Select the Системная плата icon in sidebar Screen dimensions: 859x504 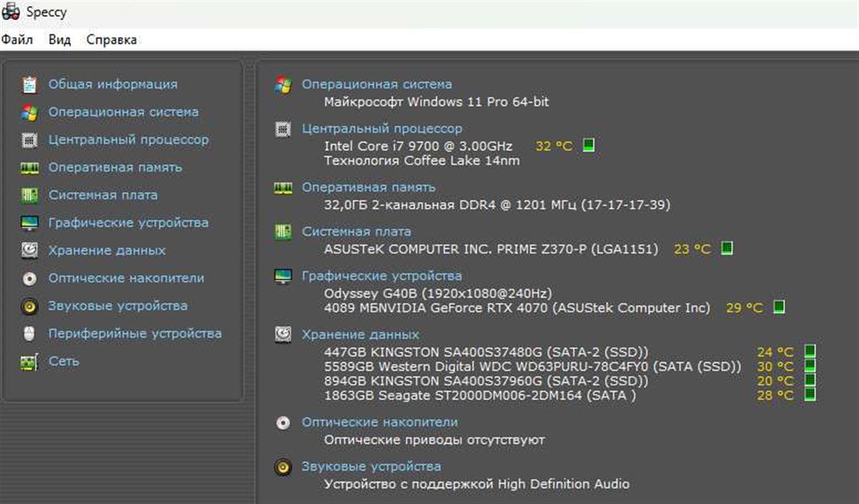pyautogui.click(x=29, y=195)
